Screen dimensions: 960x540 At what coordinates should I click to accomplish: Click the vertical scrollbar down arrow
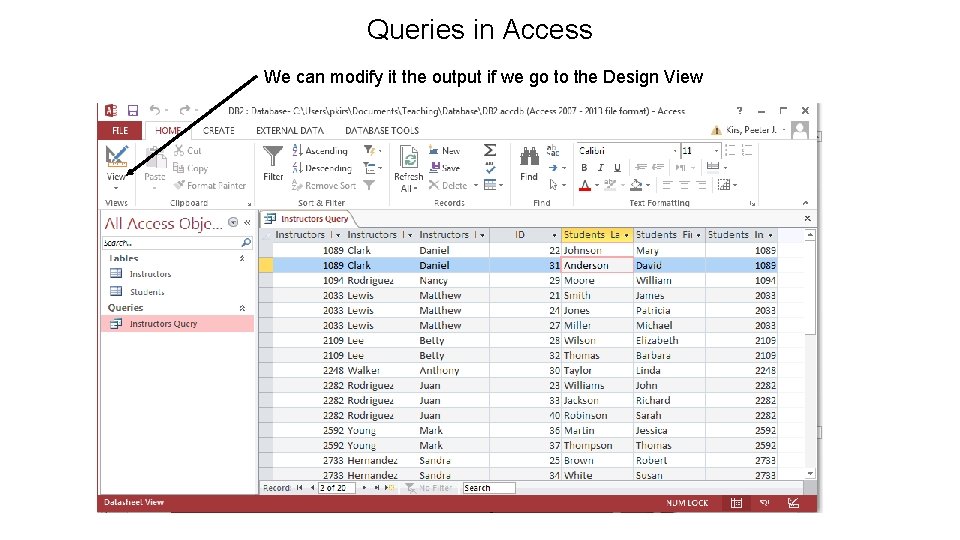pos(810,473)
